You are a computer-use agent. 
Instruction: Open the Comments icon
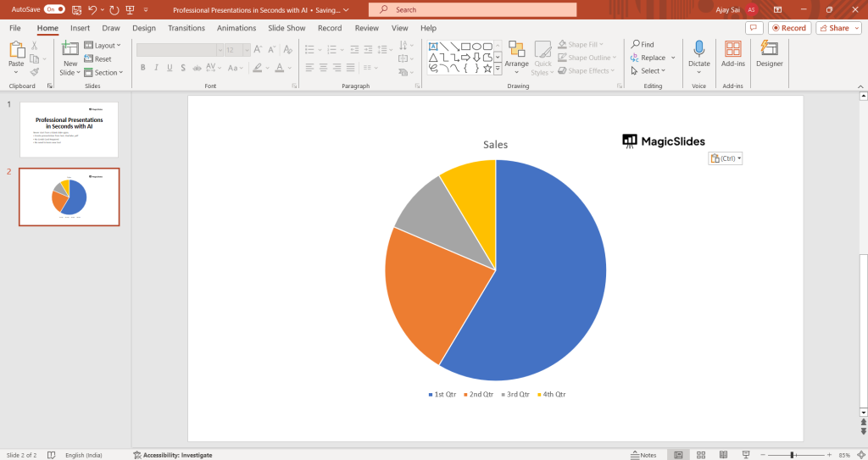[754, 28]
